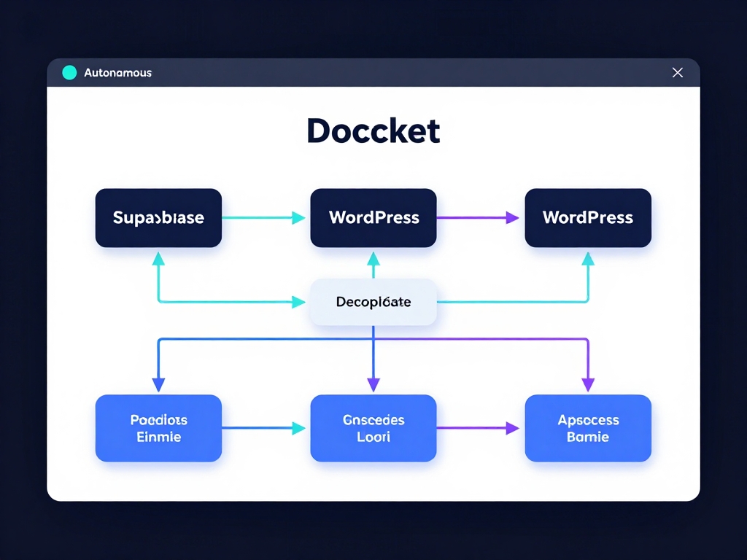
Task: Select the Doccket heading
Action: pyautogui.click(x=373, y=131)
